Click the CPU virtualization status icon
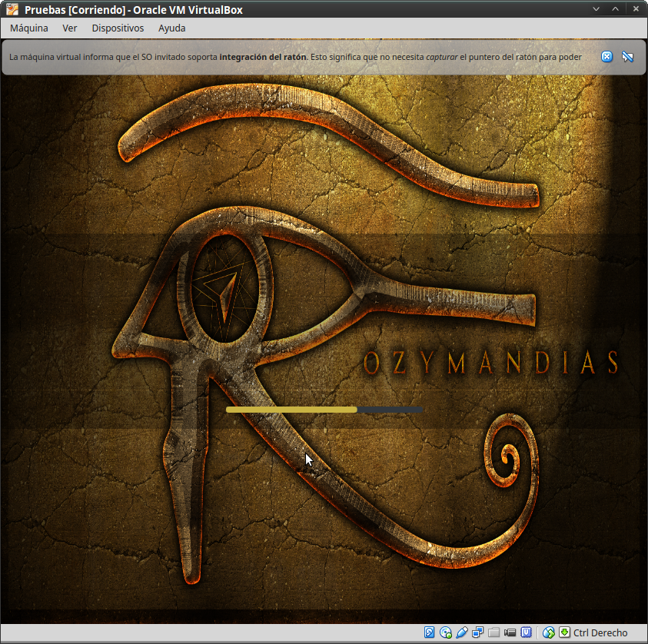The image size is (648, 644). click(x=527, y=632)
